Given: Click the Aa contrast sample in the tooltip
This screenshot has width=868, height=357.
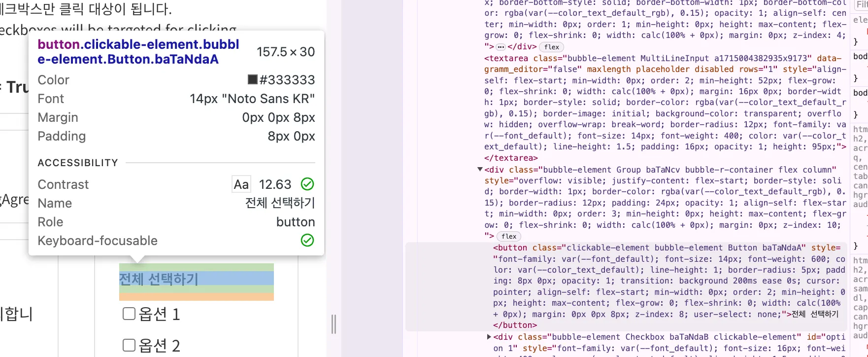Looking at the screenshot, I should coord(241,184).
